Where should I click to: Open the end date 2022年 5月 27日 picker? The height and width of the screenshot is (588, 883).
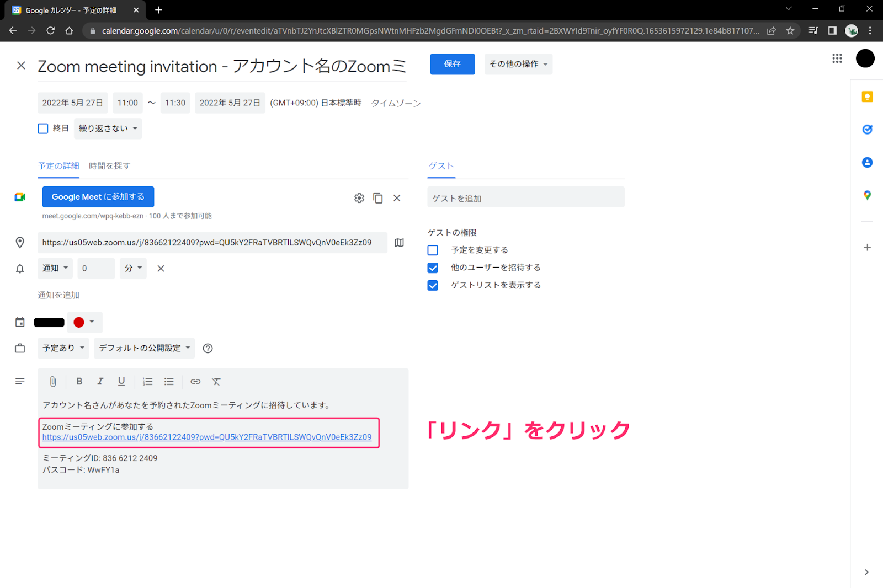pyautogui.click(x=230, y=103)
